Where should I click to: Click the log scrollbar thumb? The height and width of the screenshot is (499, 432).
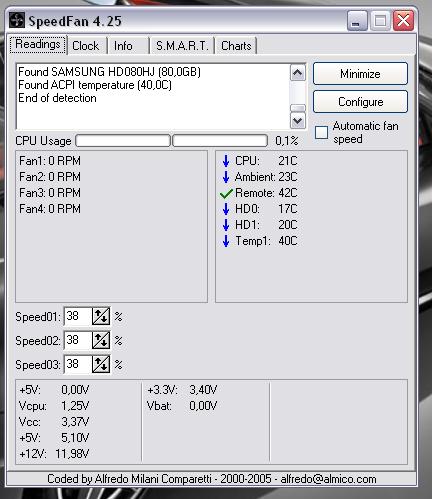[x=298, y=108]
